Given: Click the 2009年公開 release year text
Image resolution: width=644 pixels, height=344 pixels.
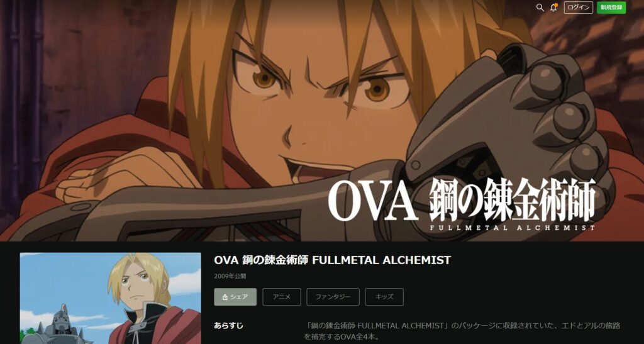Looking at the screenshot, I should coord(230,276).
